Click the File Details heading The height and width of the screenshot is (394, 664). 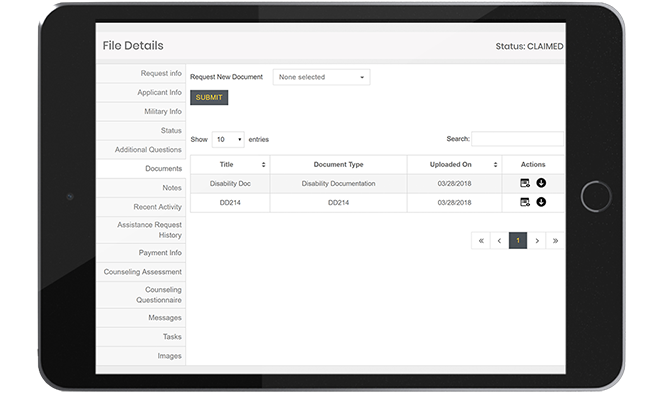coord(133,45)
